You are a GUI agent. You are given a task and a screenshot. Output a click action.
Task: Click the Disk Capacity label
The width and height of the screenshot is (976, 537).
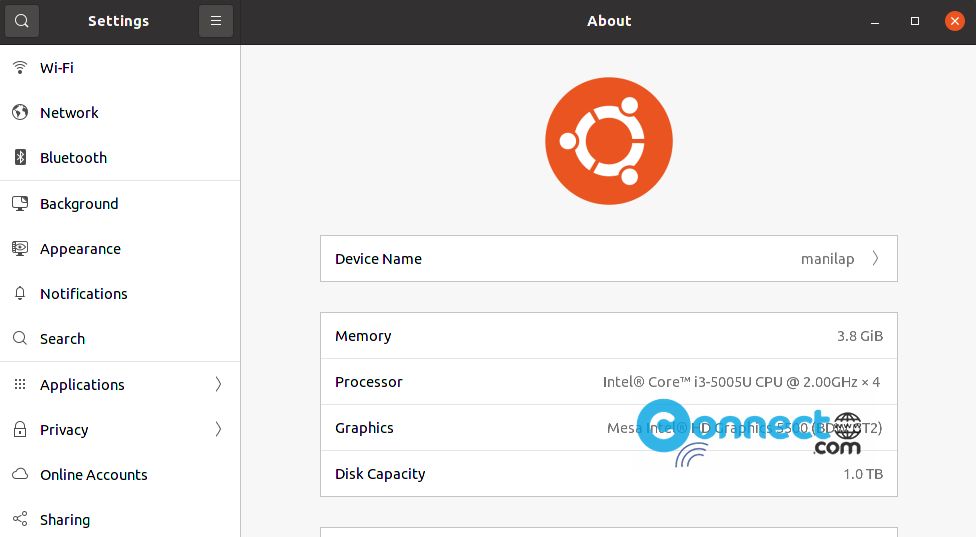[x=380, y=474]
